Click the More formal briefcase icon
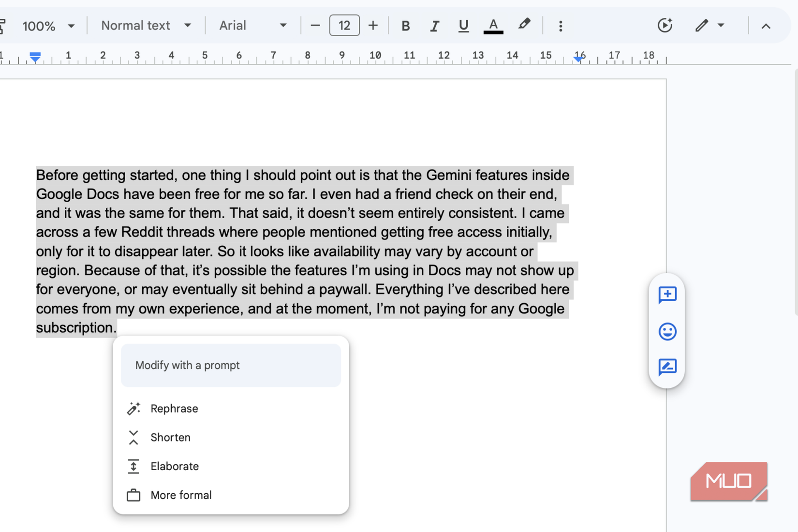This screenshot has height=532, width=798. (x=133, y=495)
